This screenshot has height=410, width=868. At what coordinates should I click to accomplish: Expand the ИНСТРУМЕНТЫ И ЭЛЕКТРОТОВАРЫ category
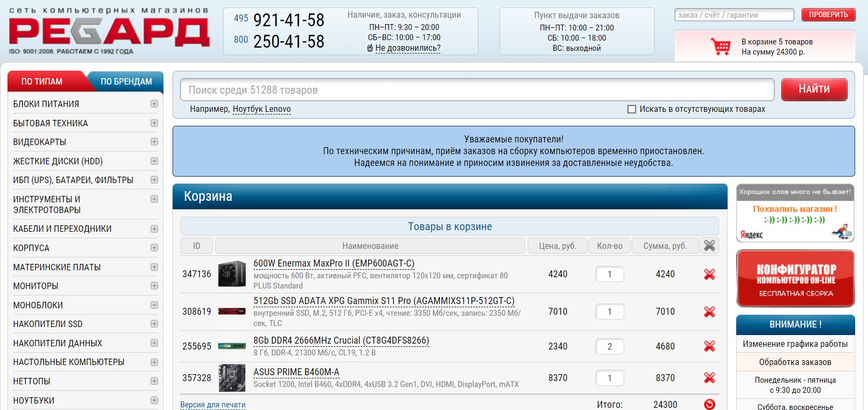[154, 199]
